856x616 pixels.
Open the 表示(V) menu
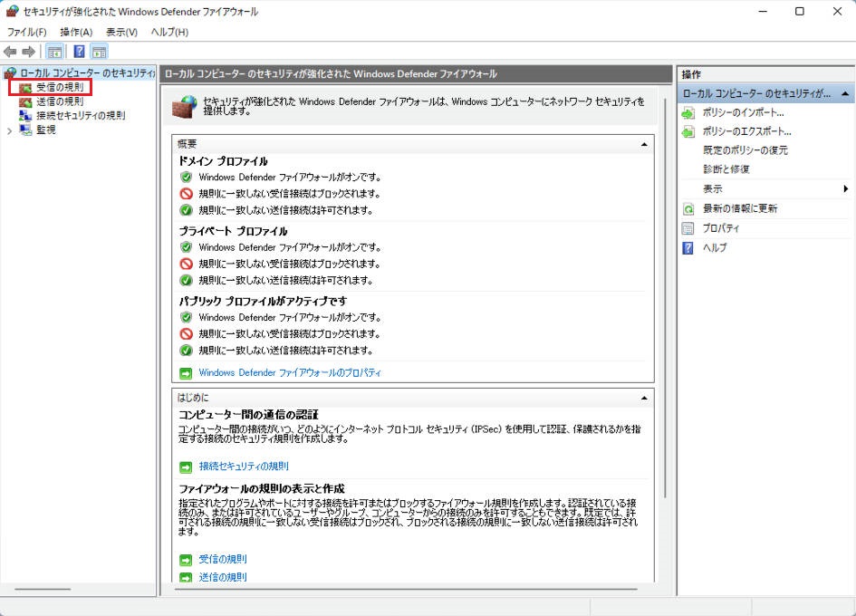[x=121, y=32]
